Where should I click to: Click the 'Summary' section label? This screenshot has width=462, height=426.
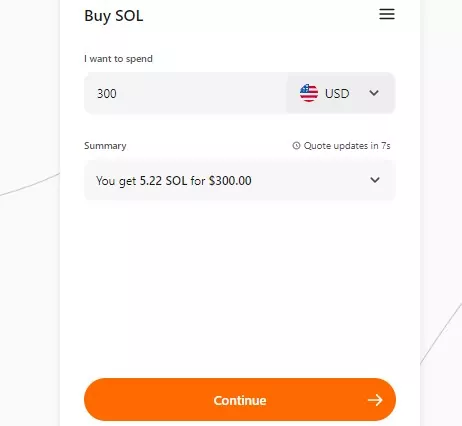[x=105, y=146]
